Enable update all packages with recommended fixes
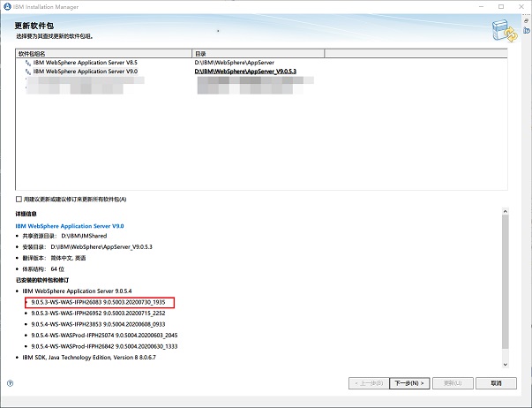 pyautogui.click(x=19, y=199)
